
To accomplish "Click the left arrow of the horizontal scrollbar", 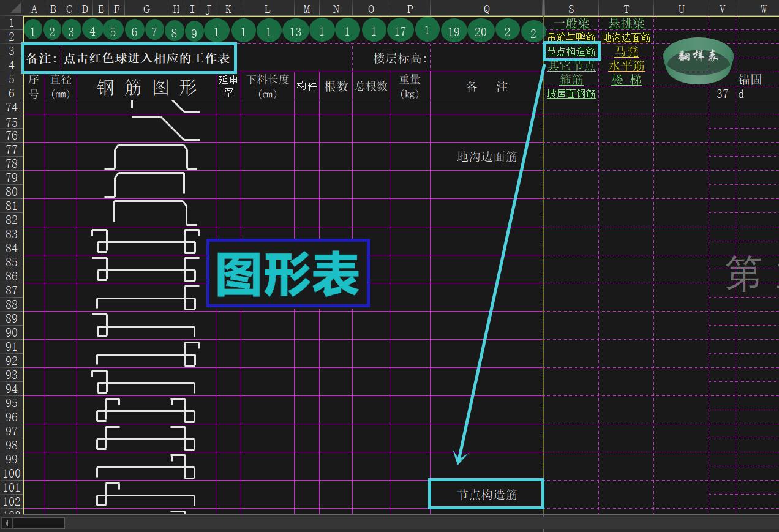I will [x=6, y=523].
